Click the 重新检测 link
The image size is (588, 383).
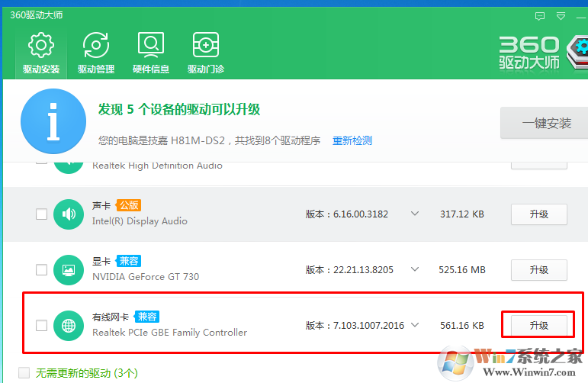click(352, 141)
